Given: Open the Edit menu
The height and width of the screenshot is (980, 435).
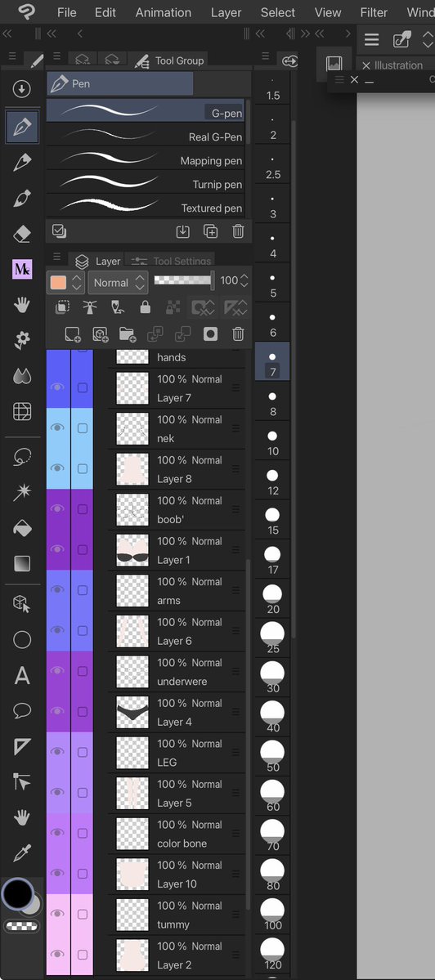Looking at the screenshot, I should (105, 12).
